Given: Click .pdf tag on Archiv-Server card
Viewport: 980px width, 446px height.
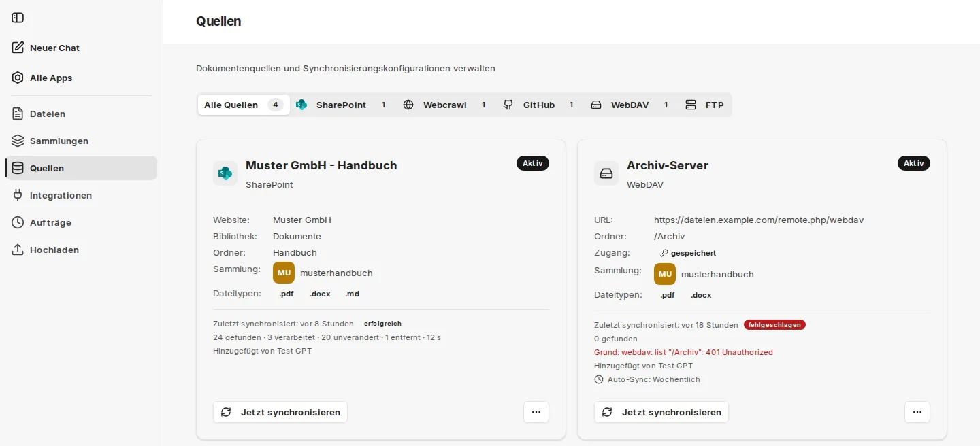Looking at the screenshot, I should 668,295.
